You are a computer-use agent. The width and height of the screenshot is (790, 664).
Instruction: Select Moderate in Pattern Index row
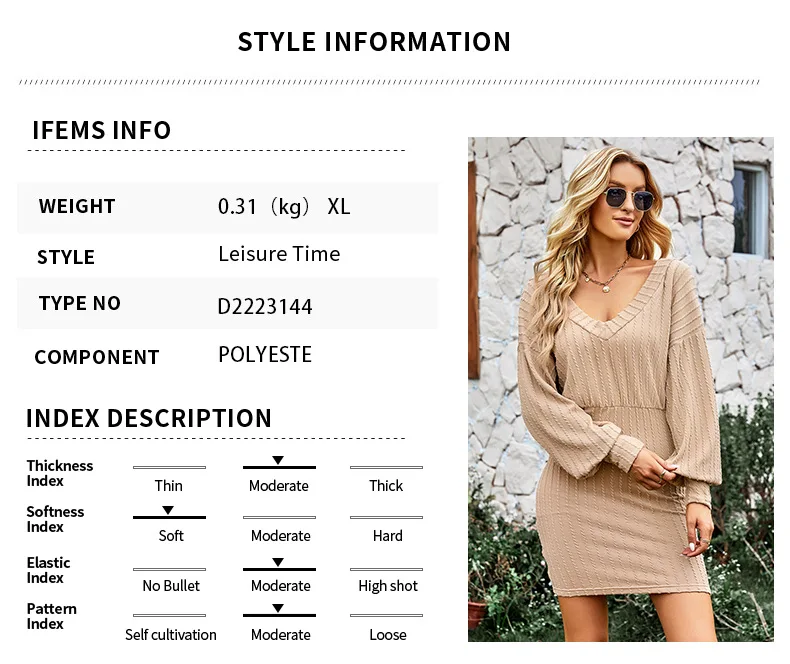point(281,635)
